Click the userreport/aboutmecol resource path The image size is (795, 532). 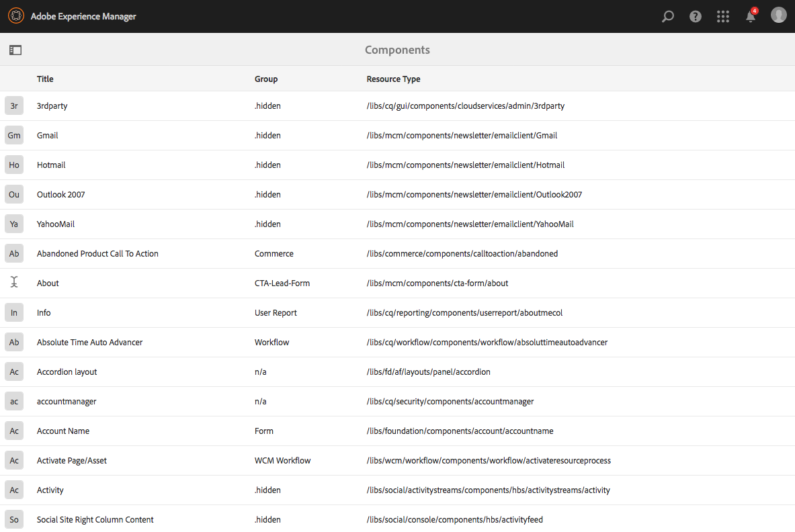(x=464, y=312)
